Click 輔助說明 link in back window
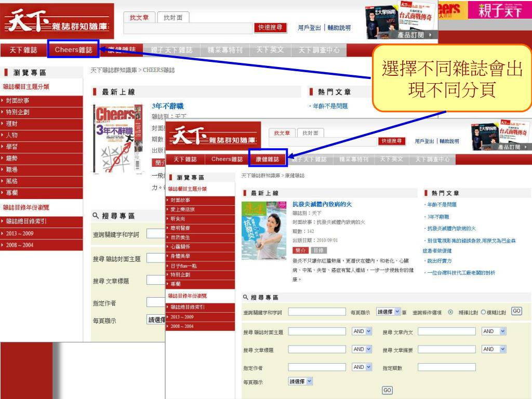This screenshot has height=399, width=532. (x=339, y=28)
